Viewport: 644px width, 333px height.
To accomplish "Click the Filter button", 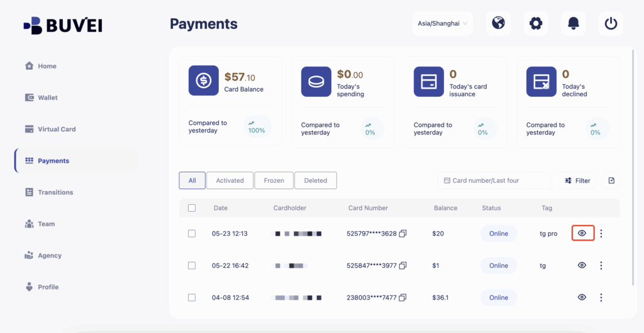I will click(x=577, y=180).
